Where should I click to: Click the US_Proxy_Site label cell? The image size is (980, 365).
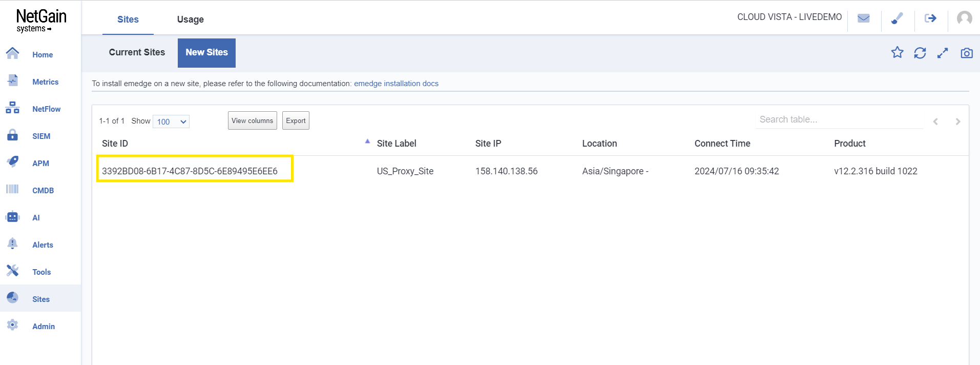pos(405,171)
